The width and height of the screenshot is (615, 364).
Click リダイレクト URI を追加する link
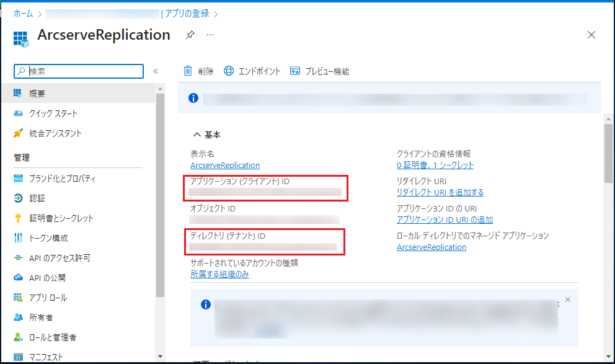[440, 193]
